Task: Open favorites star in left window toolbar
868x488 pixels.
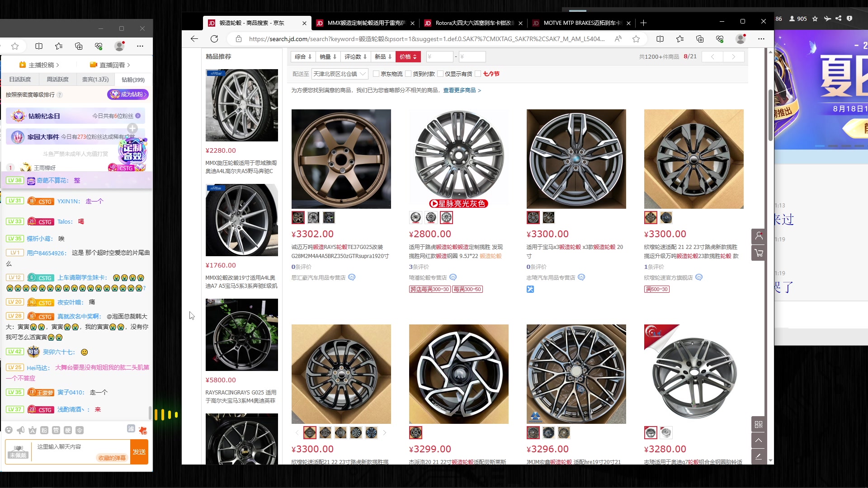Action: pyautogui.click(x=59, y=46)
